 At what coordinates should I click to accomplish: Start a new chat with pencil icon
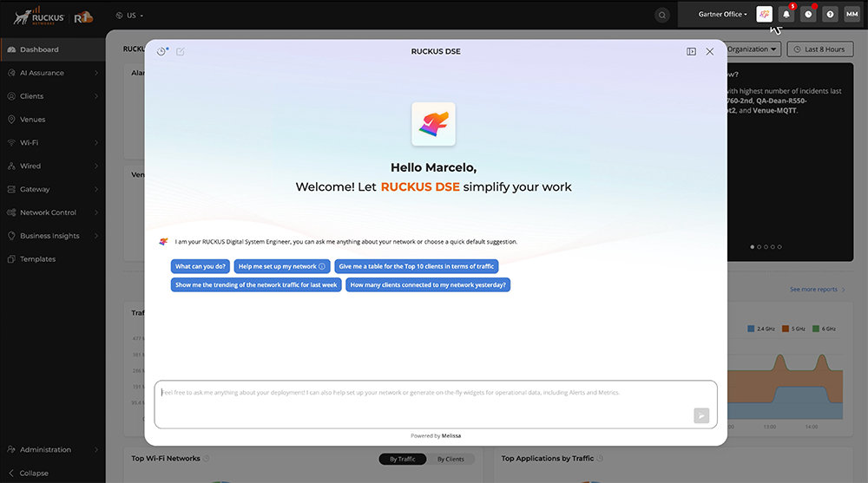[181, 51]
